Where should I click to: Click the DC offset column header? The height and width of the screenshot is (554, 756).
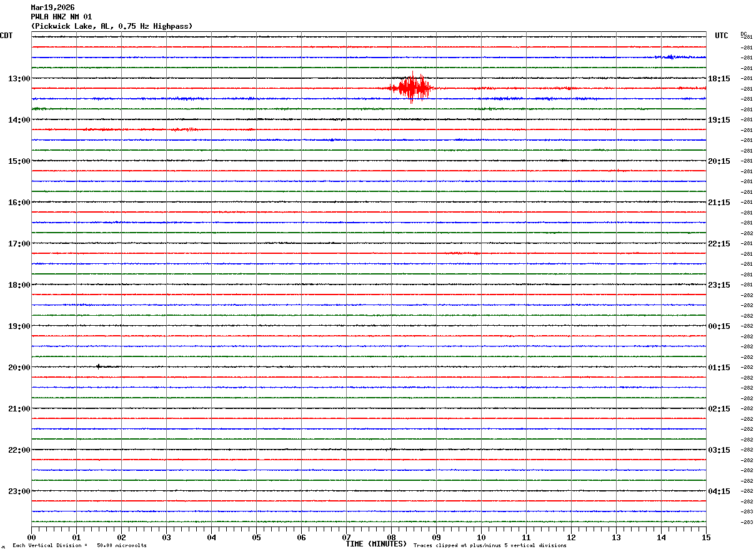click(744, 34)
